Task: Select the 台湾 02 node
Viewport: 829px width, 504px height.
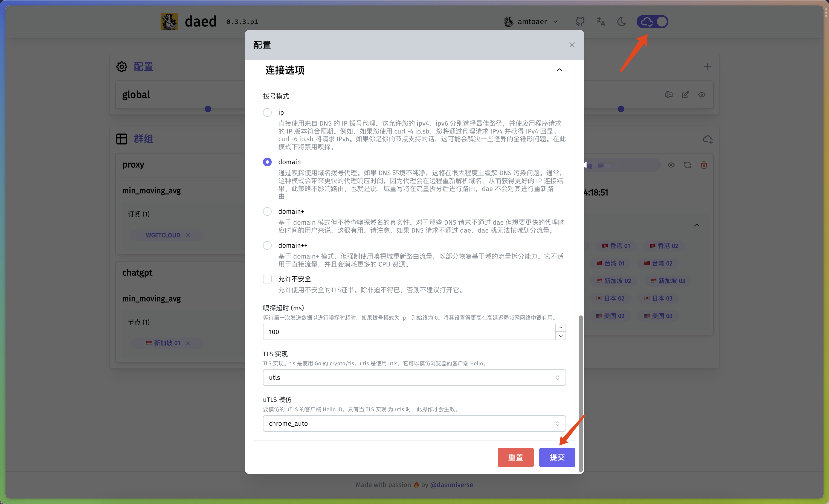Action: tap(658, 263)
